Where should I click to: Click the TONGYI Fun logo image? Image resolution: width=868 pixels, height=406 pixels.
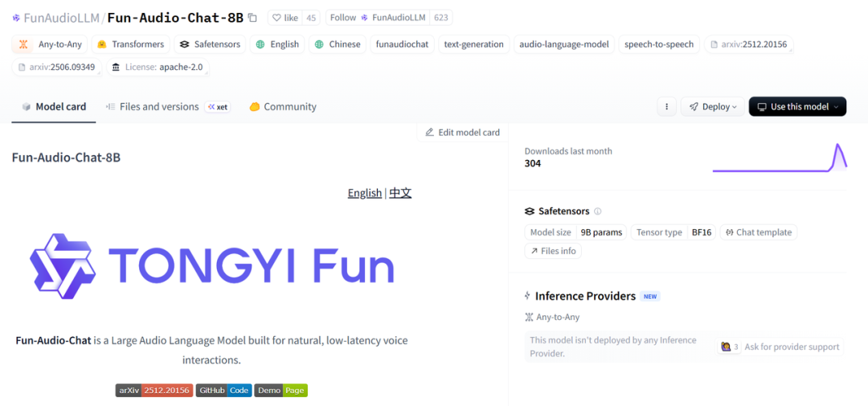tap(212, 266)
